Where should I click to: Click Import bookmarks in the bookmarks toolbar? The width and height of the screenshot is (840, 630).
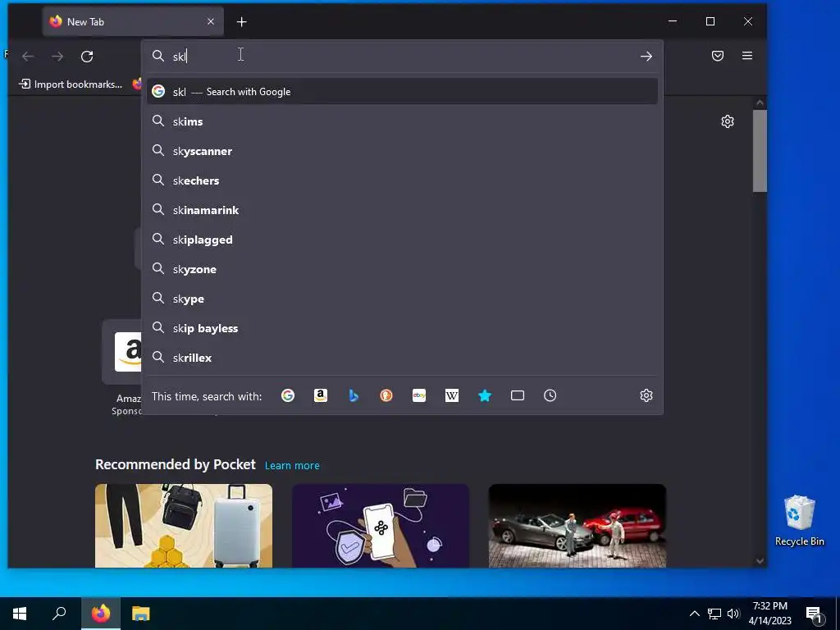[71, 84]
